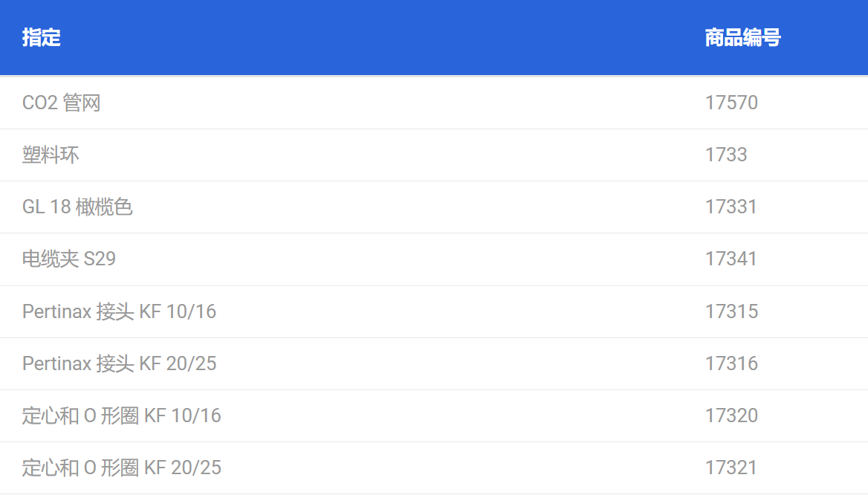Select Pertinax 接头 KF 10/16 entry

pyautogui.click(x=119, y=311)
